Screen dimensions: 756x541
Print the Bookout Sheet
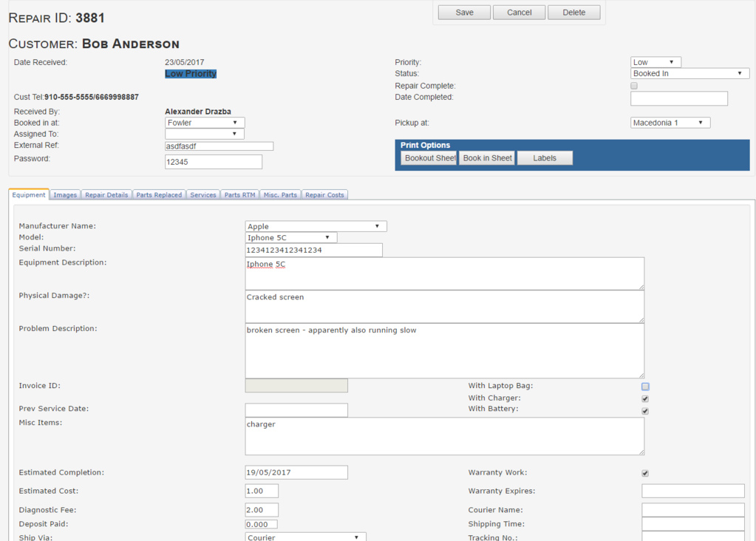pyautogui.click(x=429, y=158)
